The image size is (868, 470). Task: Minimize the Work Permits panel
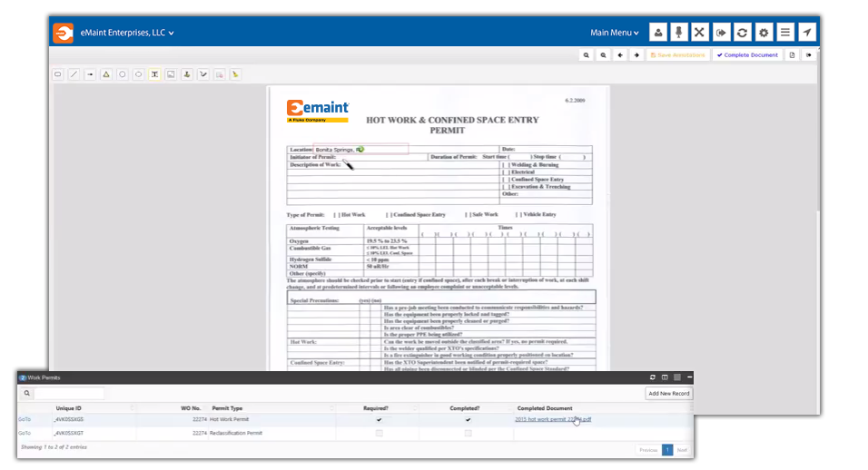tap(689, 377)
